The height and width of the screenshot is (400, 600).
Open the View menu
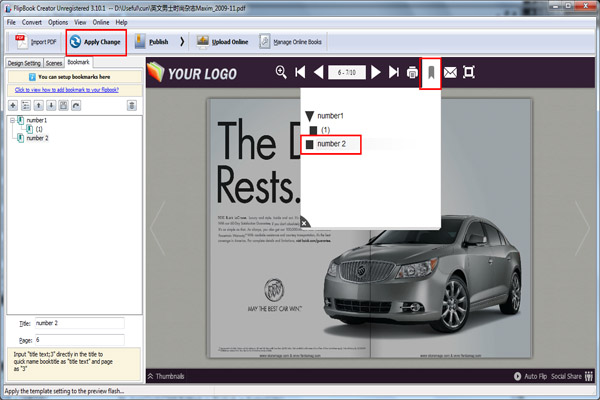tap(80, 22)
